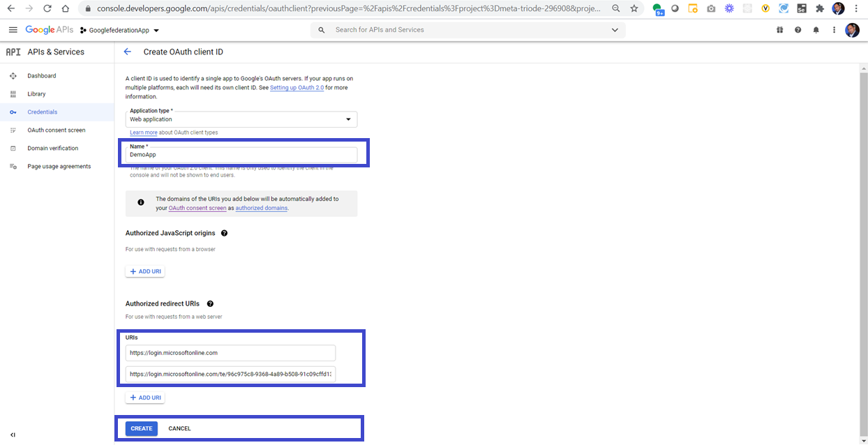Click the camera screenshot extension icon
The width and height of the screenshot is (868, 445).
[711, 8]
